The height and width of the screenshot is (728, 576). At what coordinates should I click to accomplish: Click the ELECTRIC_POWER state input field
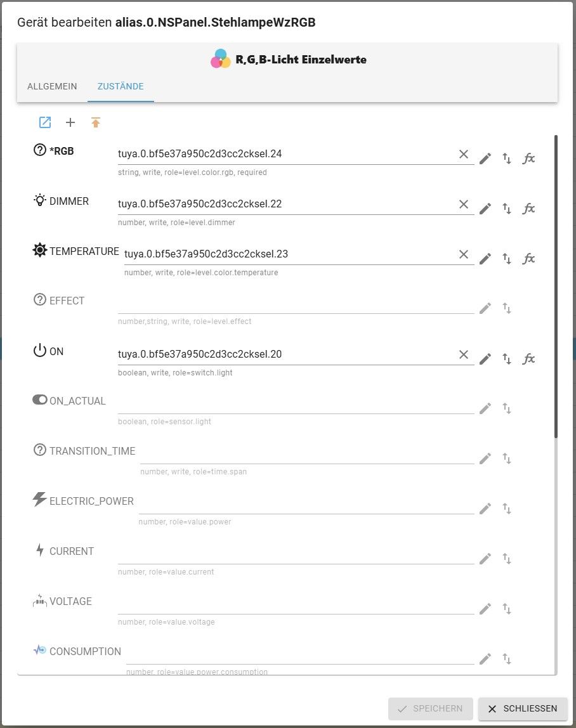[306, 505]
